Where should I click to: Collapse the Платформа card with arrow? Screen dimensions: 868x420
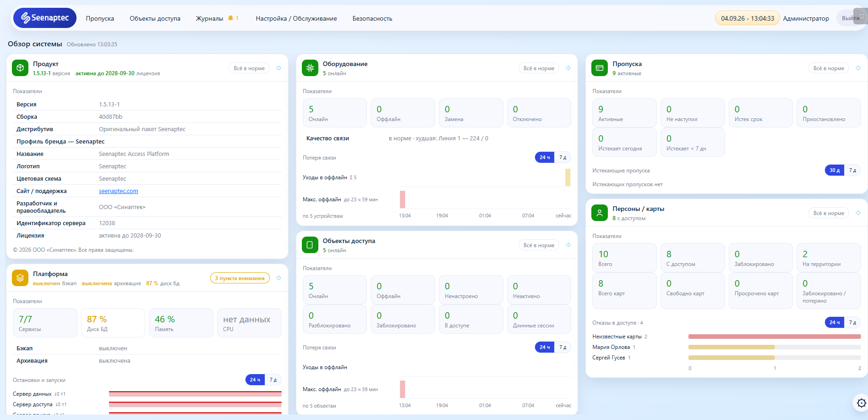click(x=278, y=278)
